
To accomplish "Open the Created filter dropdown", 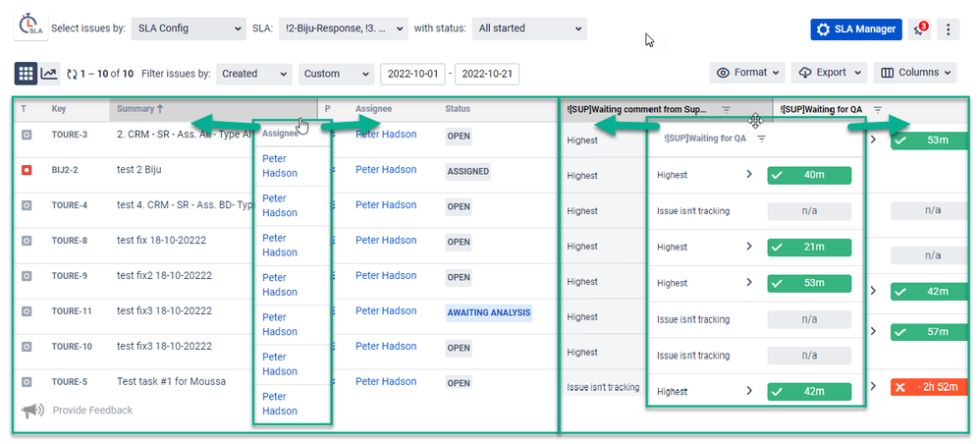I will [254, 74].
